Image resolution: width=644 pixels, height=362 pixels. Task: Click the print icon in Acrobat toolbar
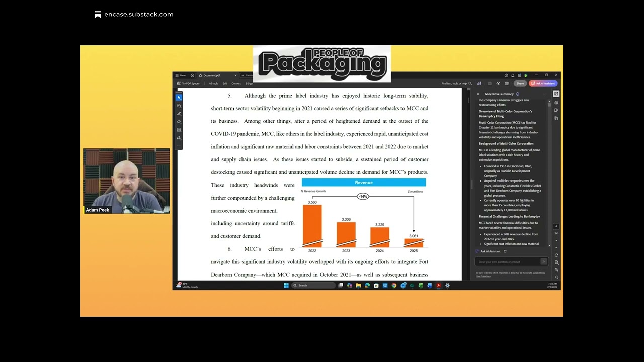507,83
